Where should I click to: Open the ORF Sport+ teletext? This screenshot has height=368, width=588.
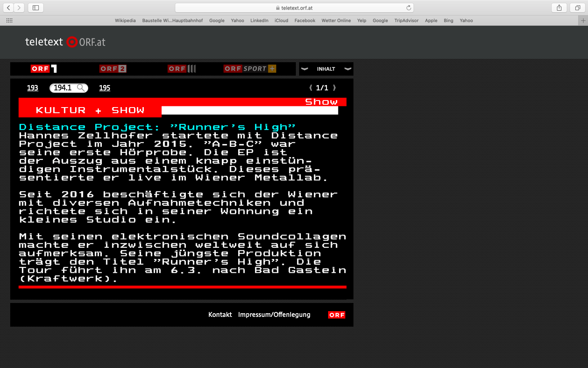tap(250, 69)
